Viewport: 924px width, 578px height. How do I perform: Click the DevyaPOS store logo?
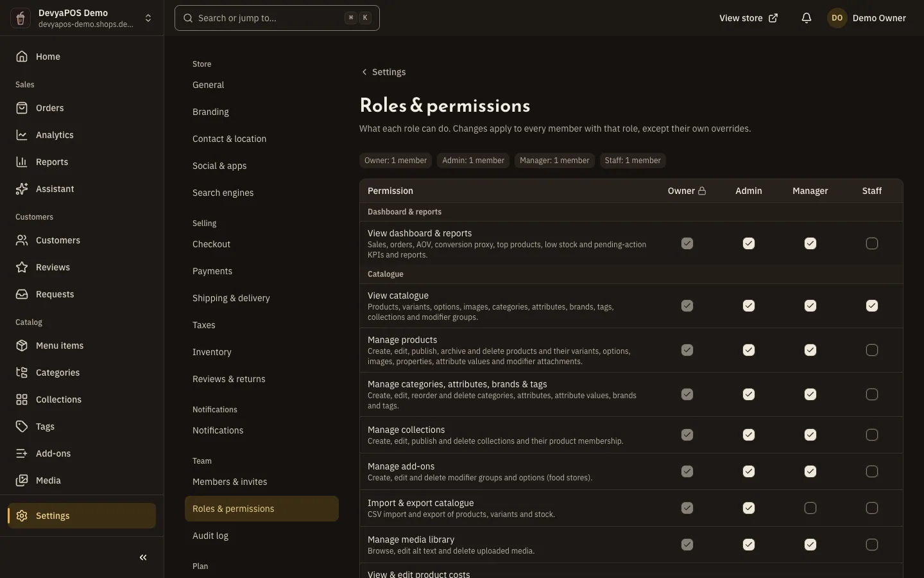click(x=21, y=18)
